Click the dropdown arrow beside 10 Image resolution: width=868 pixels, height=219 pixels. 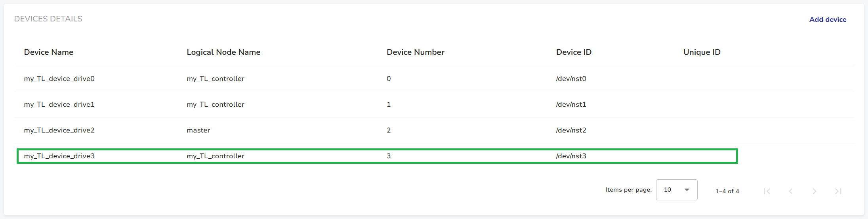(687, 190)
